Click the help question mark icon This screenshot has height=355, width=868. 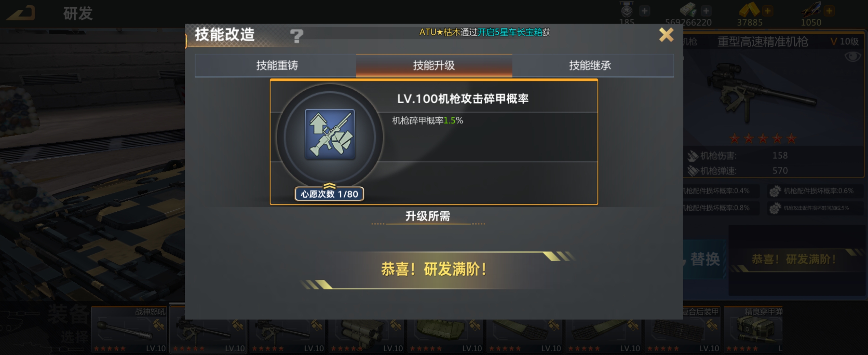(297, 36)
